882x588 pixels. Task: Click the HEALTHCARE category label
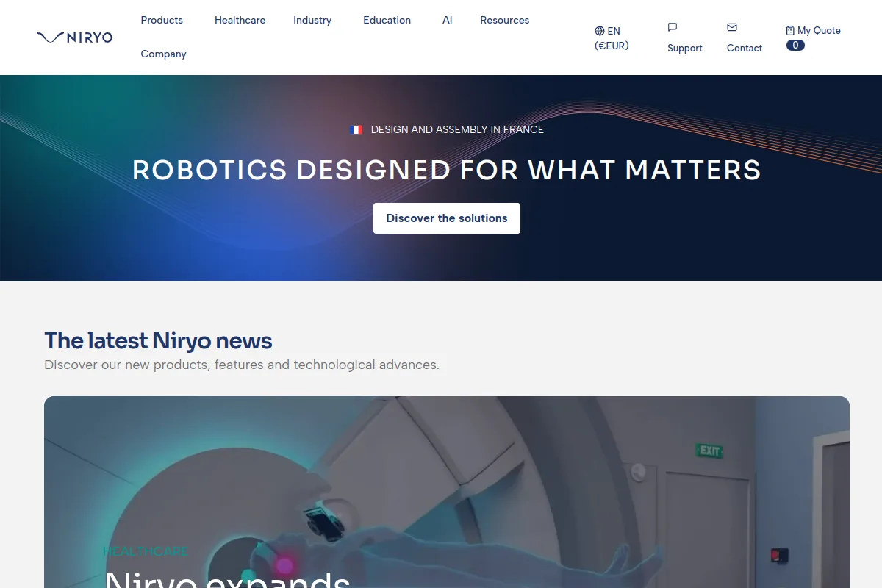tap(146, 551)
